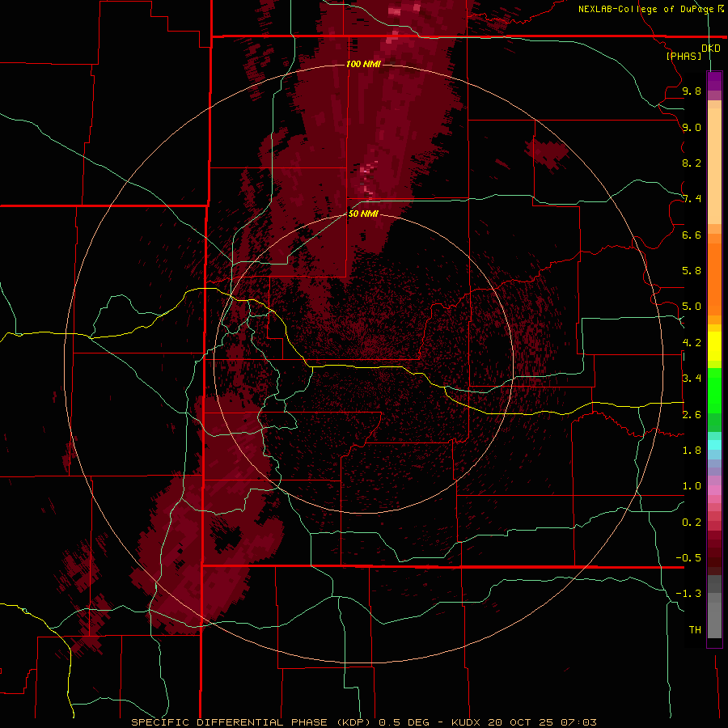Viewport: 728px width, 728px height.
Task: Click the cyan band of the color bar
Action: point(714,445)
